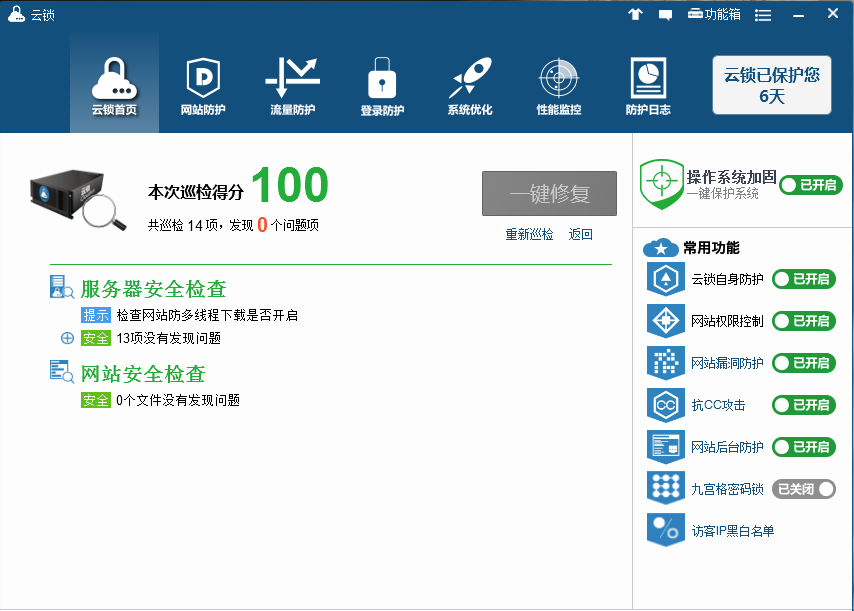Viewport: 854px width, 611px height.
Task: Click the 云锁自身防护 icon
Action: pyautogui.click(x=666, y=279)
